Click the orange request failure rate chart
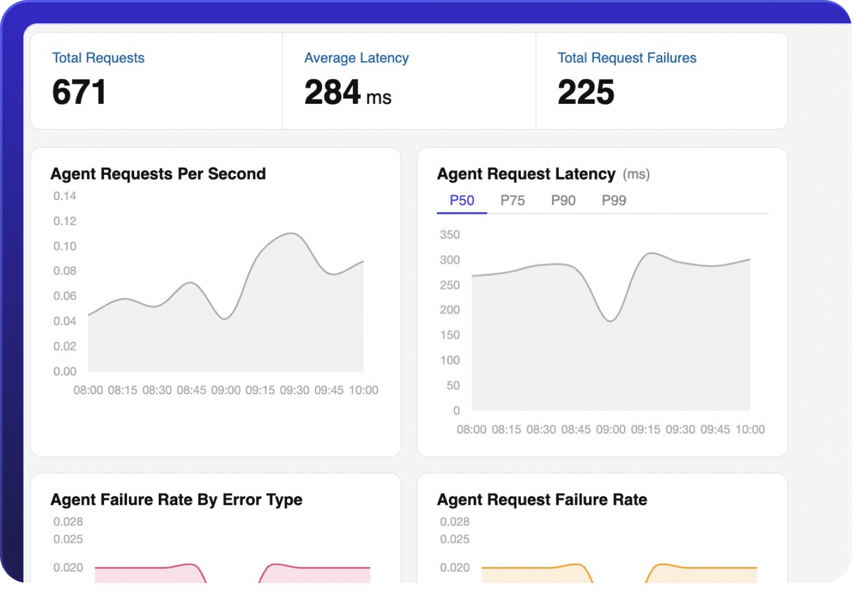868x604 pixels. click(619, 574)
